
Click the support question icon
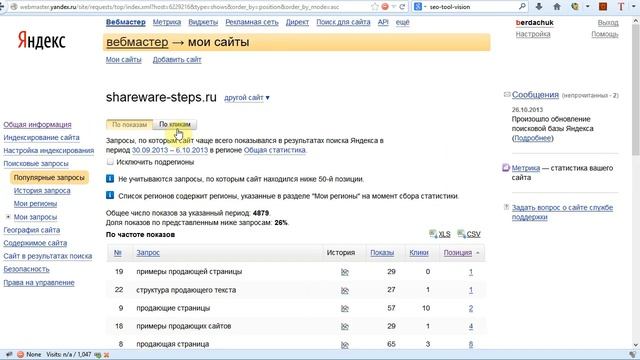pos(507,207)
